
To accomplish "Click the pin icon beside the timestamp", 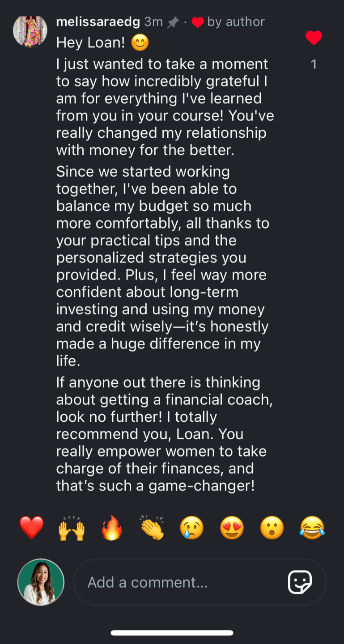I will click(173, 22).
